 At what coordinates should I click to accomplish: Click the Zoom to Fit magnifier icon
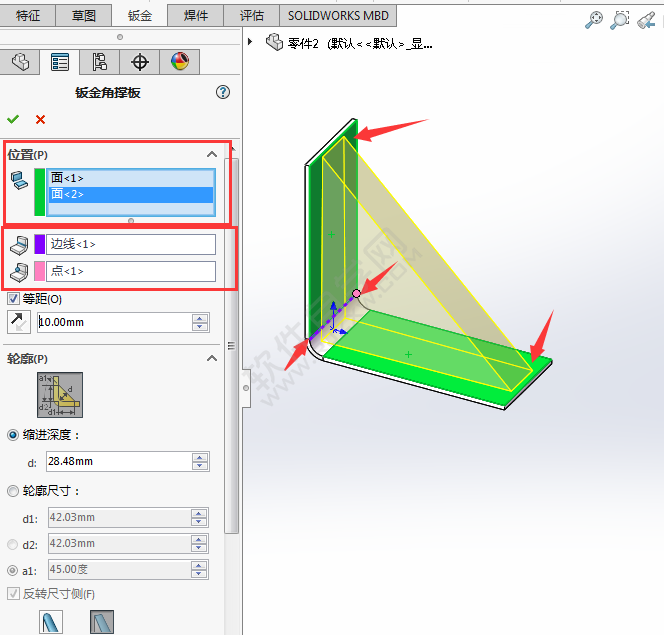point(594,19)
